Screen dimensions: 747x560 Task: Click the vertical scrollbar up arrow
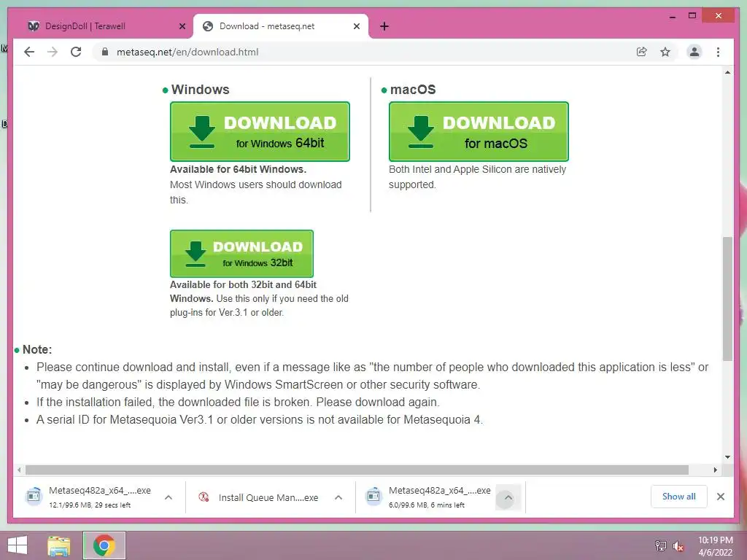727,72
